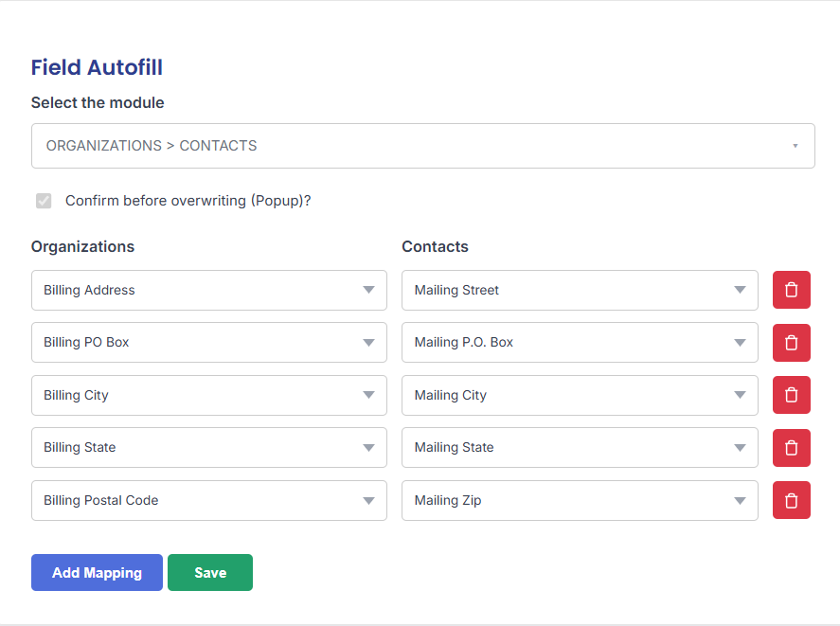The width and height of the screenshot is (840, 626).
Task: Remove the Billing State mapping with trash icon
Action: click(792, 448)
